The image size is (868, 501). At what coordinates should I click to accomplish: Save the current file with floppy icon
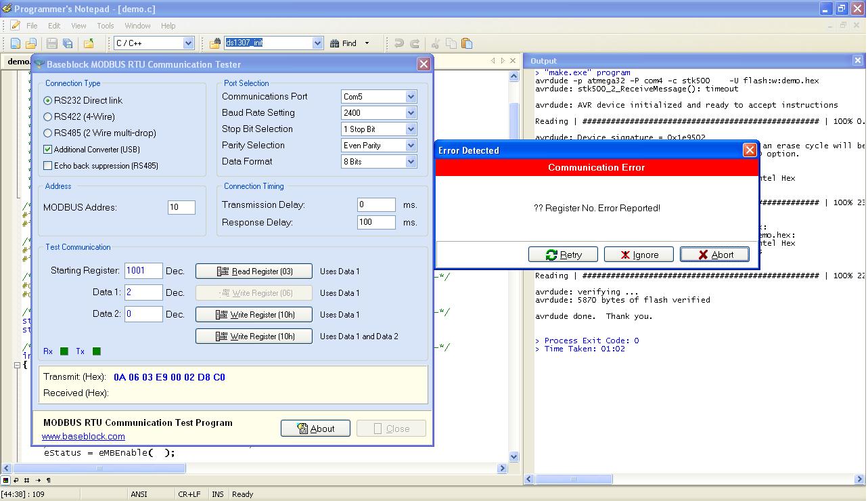52,43
